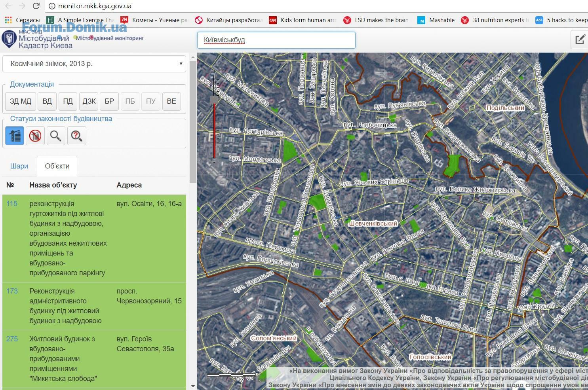This screenshot has width=588, height=390.
Task: Toggle the ВД documentation filter
Action: [47, 101]
